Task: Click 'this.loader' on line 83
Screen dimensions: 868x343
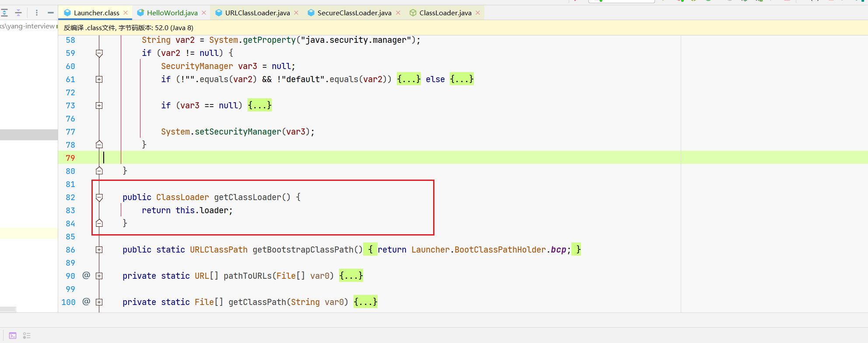Action: coord(202,210)
